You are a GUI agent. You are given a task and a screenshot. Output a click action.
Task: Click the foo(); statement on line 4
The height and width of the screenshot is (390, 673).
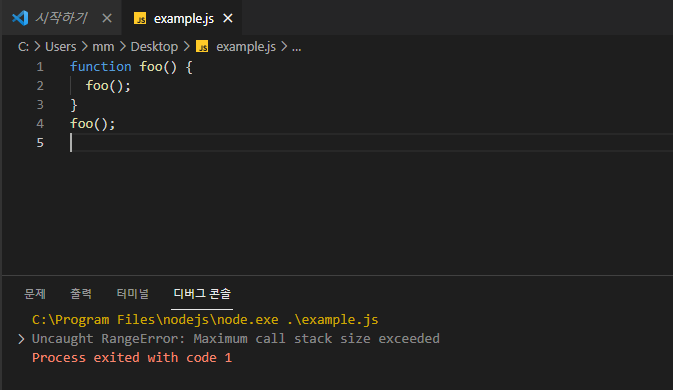click(x=93, y=124)
